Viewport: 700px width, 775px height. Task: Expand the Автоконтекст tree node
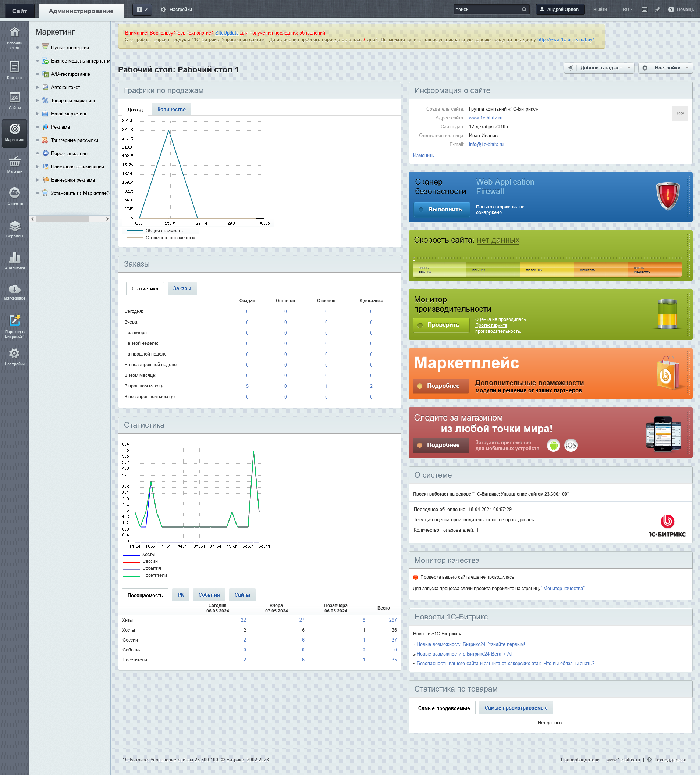coord(37,87)
